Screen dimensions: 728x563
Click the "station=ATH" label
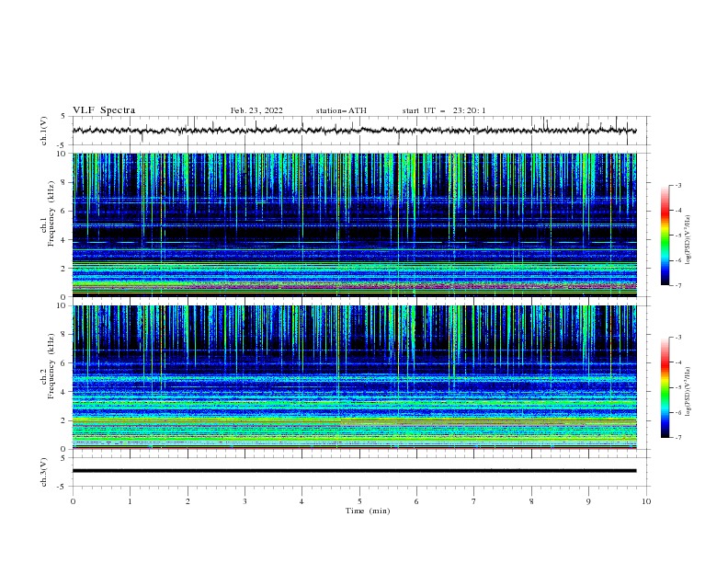[x=341, y=110]
